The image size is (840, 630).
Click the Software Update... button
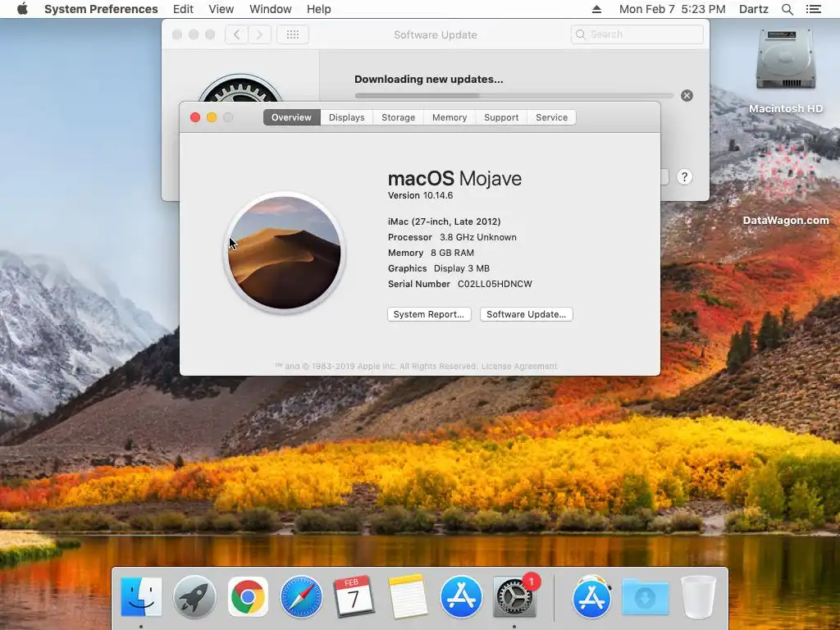(x=526, y=314)
